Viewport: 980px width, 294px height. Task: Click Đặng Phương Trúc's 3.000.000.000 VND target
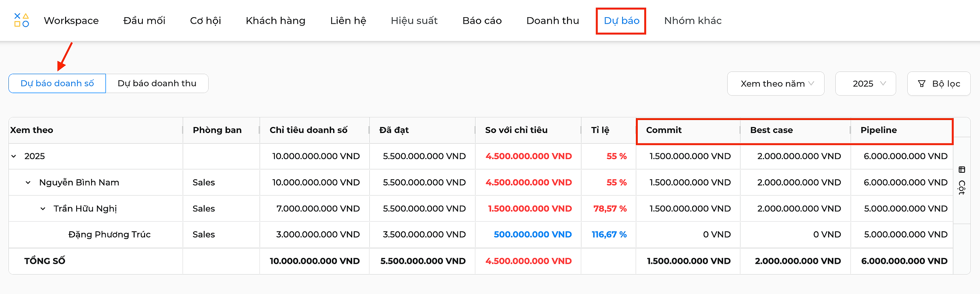(318, 235)
